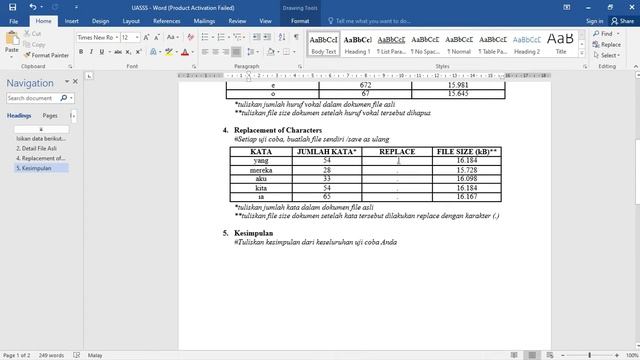Click the Web Layout view icon
The image size is (640, 360).
point(550,356)
